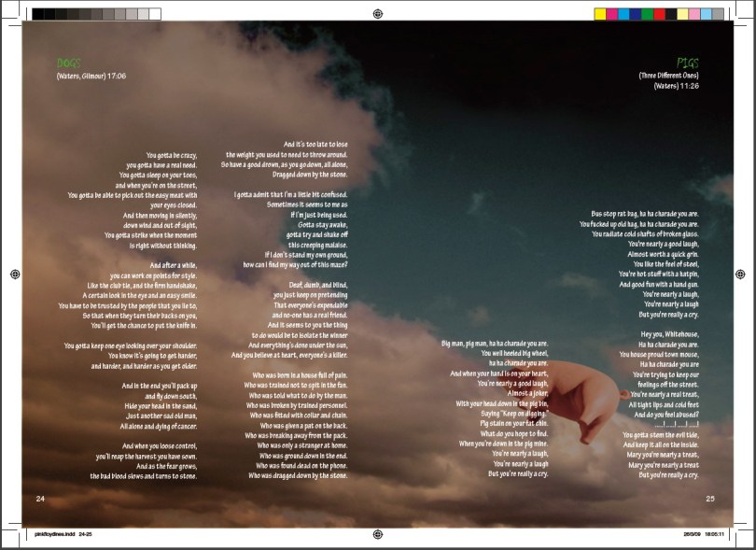Viewport: 756px width, 550px height.
Task: Click the 'Big man, pig man' lyric line
Action: [494, 344]
